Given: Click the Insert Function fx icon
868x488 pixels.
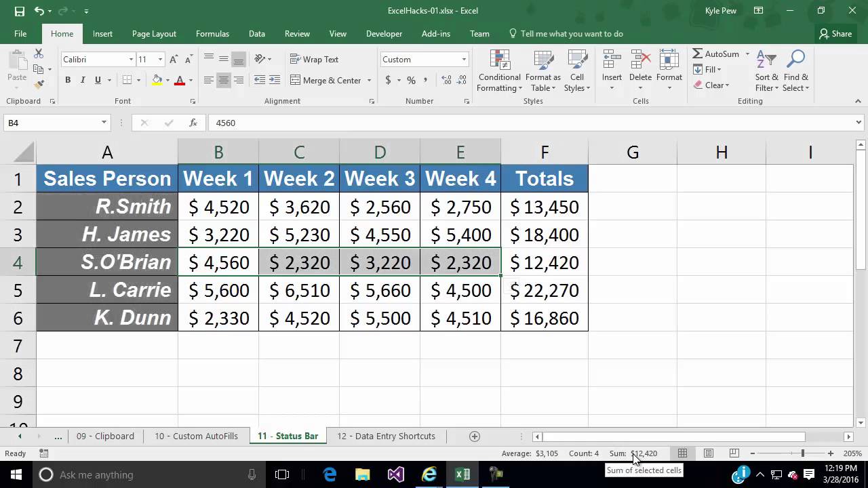Looking at the screenshot, I should (193, 123).
